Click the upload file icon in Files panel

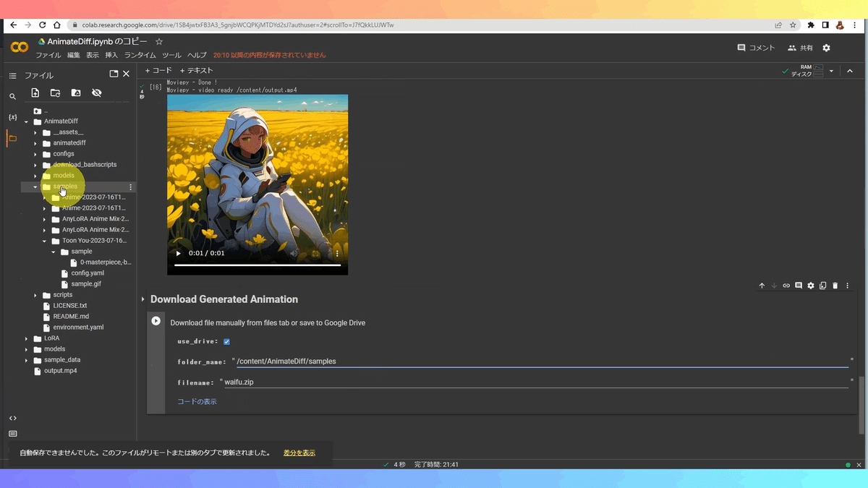click(35, 93)
